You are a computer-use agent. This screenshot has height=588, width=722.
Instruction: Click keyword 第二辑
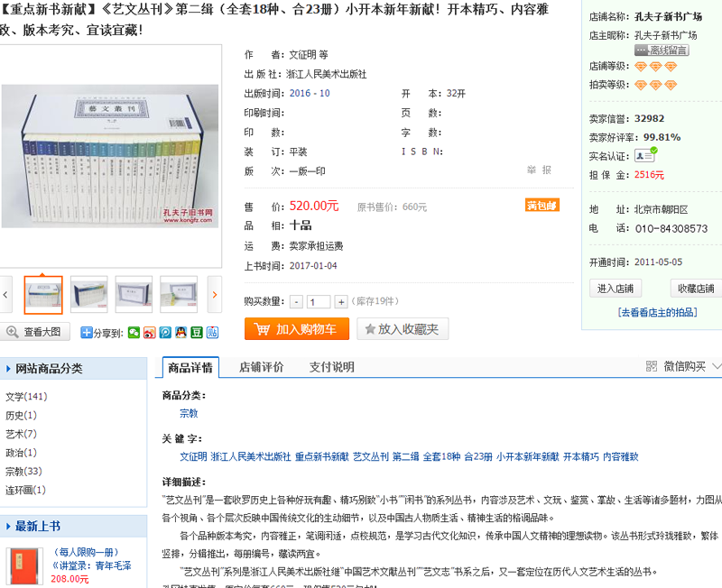405,456
